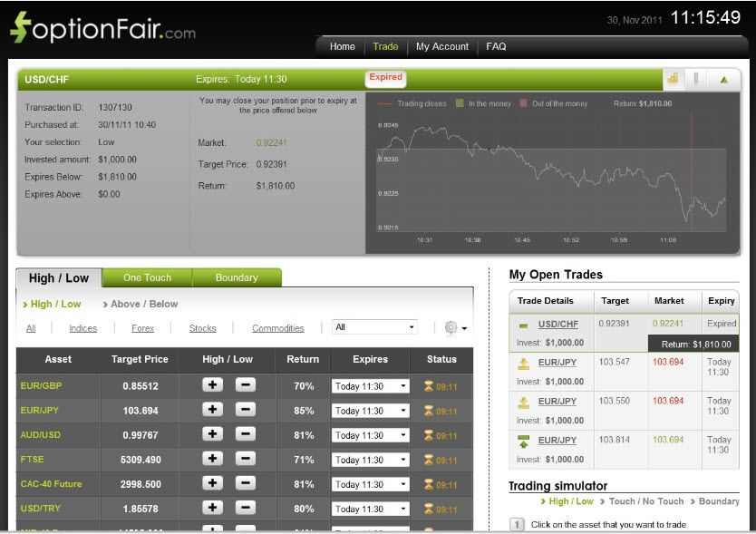Click the hourglass status icon for EUR/GBP
Screen dimensions: 756x534
tap(428, 386)
